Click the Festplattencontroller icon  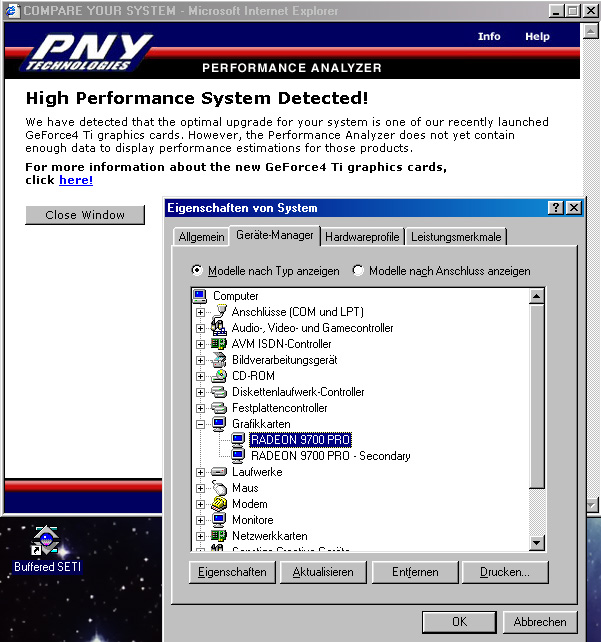[219, 408]
